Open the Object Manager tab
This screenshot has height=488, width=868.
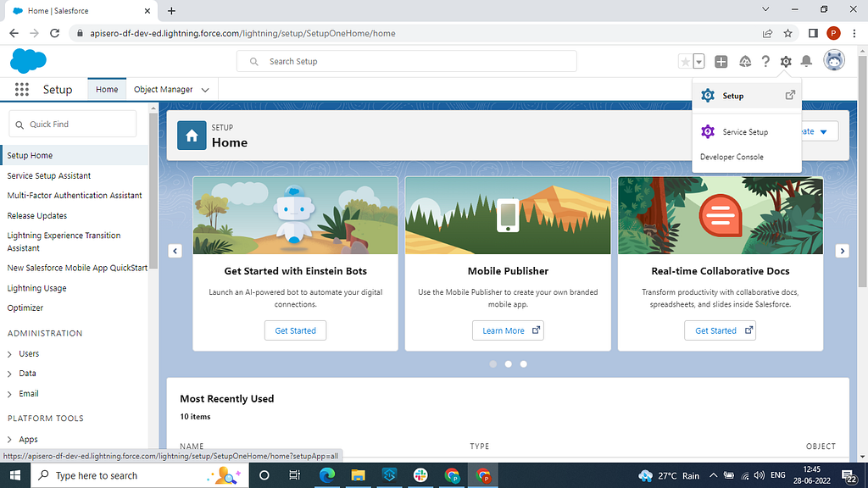click(x=164, y=90)
